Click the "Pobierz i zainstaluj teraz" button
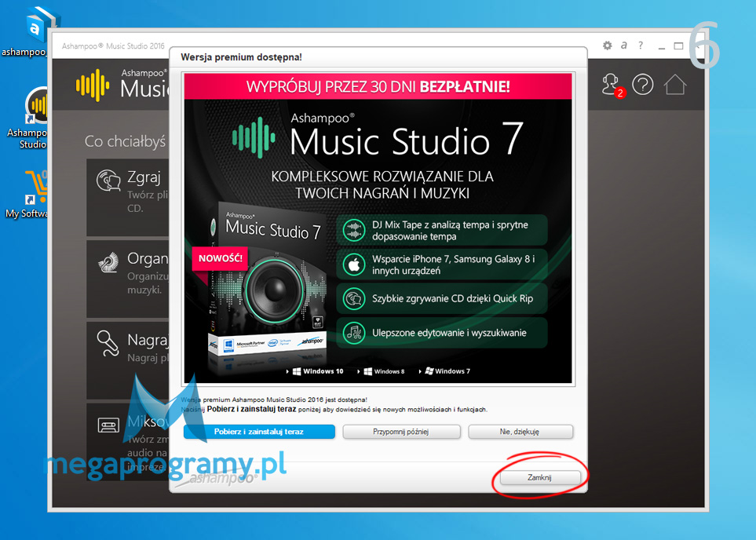756x540 pixels. click(x=259, y=432)
